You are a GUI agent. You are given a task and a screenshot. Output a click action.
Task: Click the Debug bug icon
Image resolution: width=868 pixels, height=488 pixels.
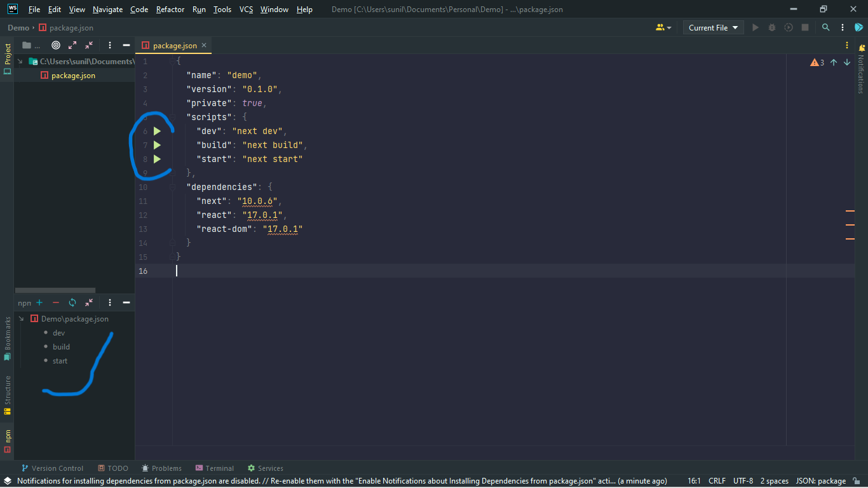point(772,27)
